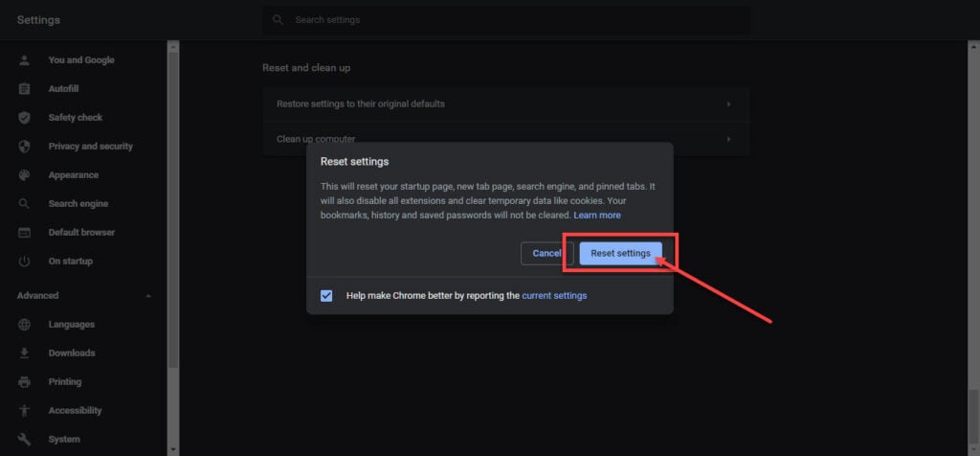This screenshot has height=456, width=980.
Task: Select Appearance in the sidebar
Action: click(74, 175)
